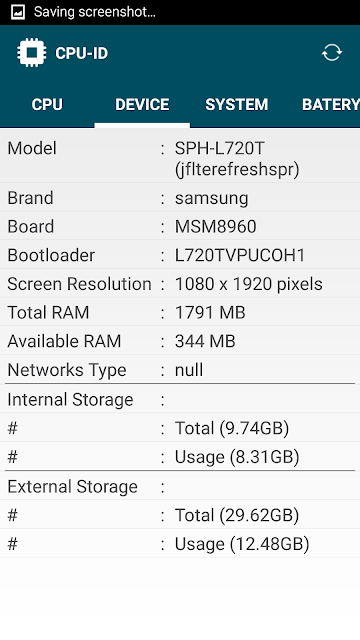
Task: Tap the Networks Type null row
Action: [x=180, y=369]
